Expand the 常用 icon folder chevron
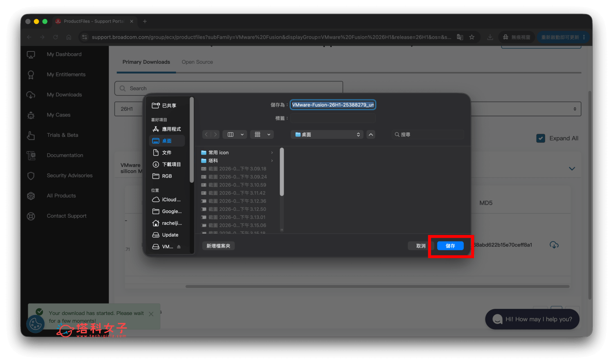 click(x=272, y=153)
